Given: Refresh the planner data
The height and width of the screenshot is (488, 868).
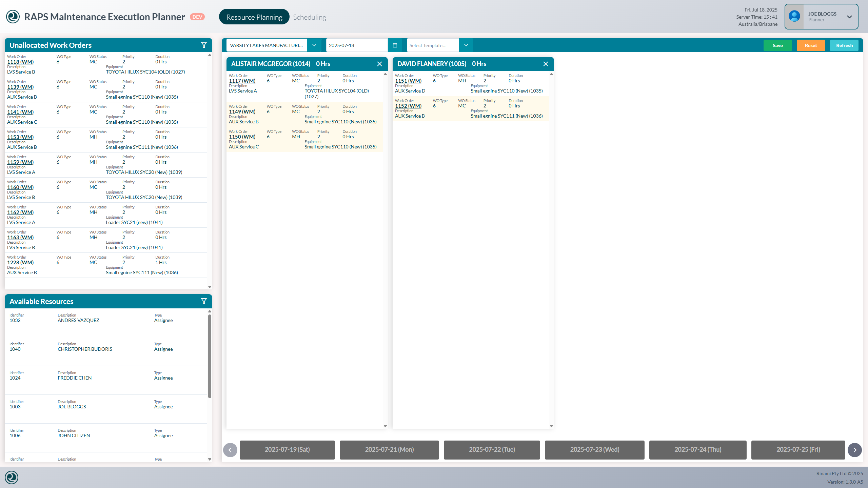Looking at the screenshot, I should pos(844,45).
